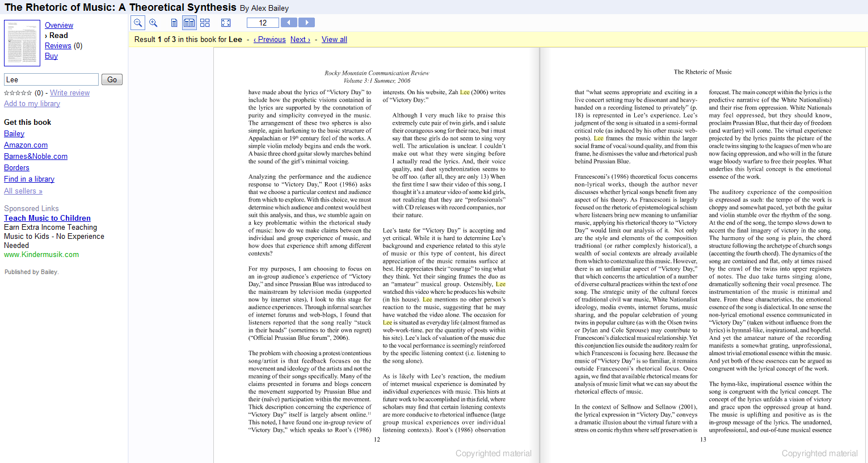Switch to single page view
The height and width of the screenshot is (463, 868).
pos(174,23)
